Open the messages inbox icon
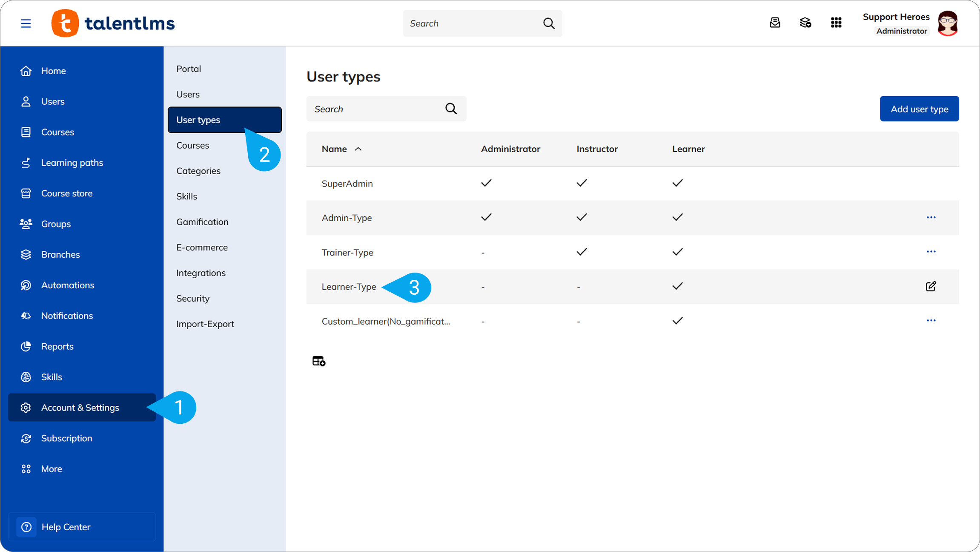The height and width of the screenshot is (552, 980). tap(775, 23)
